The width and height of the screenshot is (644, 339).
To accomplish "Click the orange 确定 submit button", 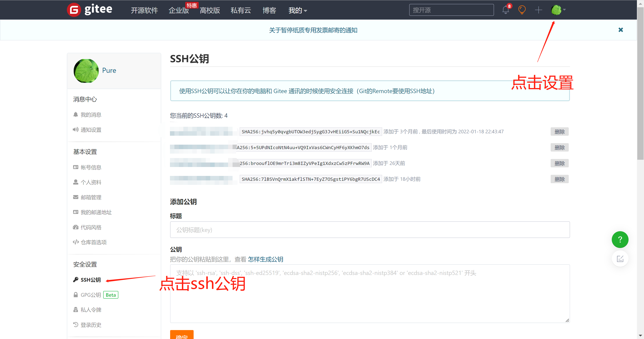I will [x=182, y=335].
